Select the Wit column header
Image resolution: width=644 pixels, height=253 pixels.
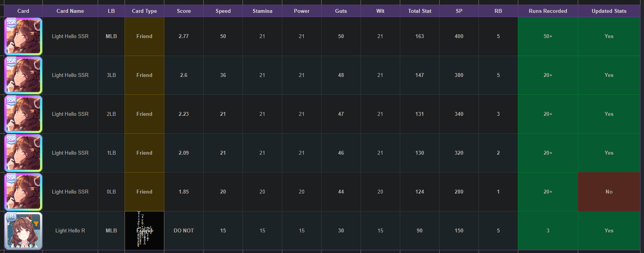pos(380,11)
